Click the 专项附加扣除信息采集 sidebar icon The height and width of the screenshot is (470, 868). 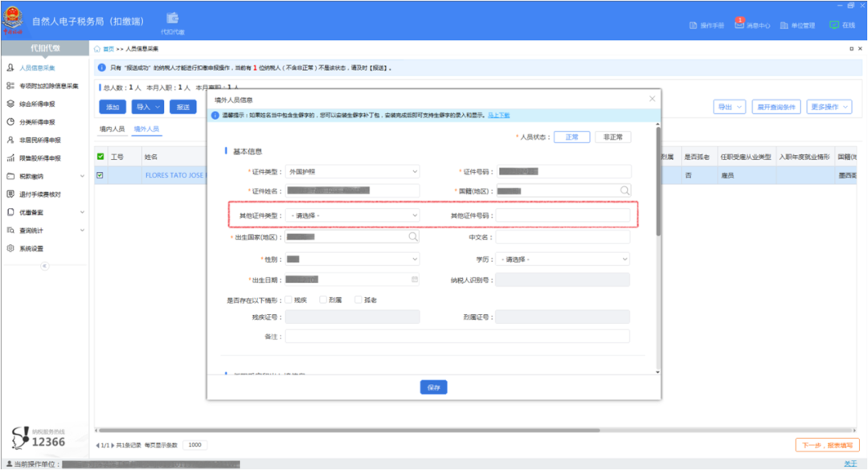pyautogui.click(x=10, y=86)
